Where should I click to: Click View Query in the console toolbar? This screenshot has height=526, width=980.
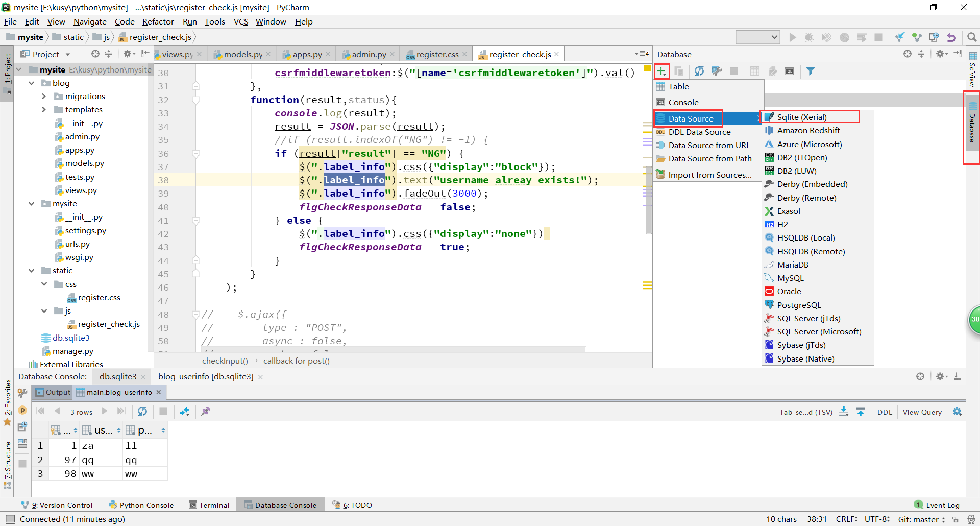(922, 412)
